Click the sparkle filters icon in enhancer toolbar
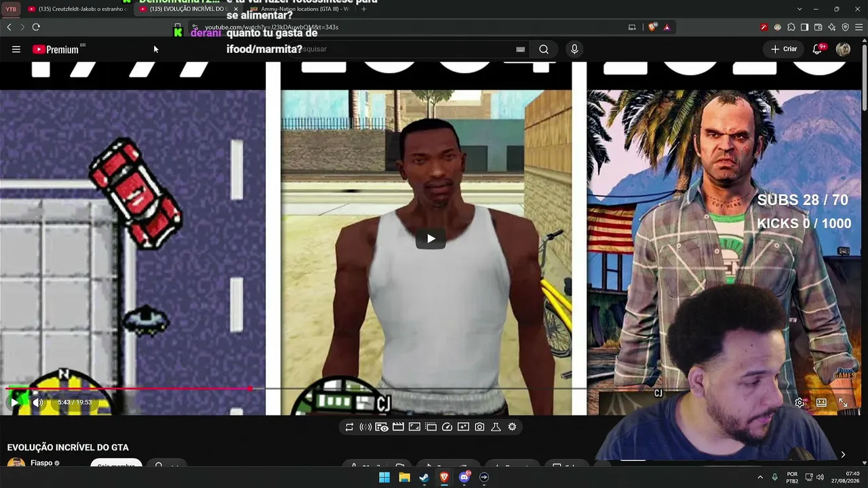The height and width of the screenshot is (488, 868). [463, 427]
